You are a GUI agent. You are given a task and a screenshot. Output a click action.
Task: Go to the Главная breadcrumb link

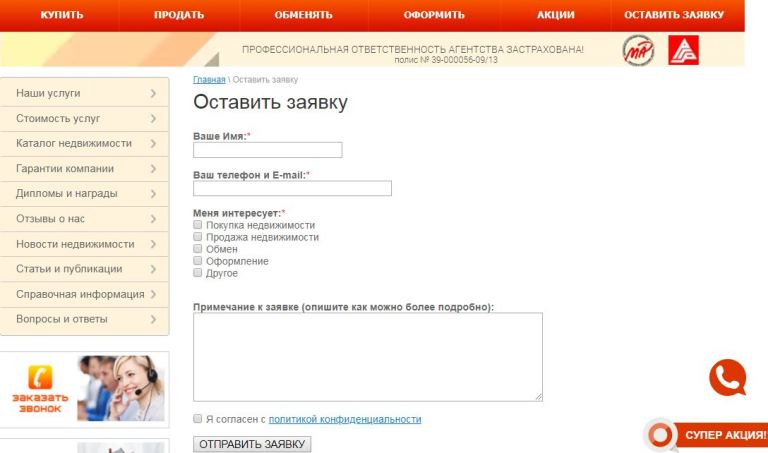click(x=209, y=79)
